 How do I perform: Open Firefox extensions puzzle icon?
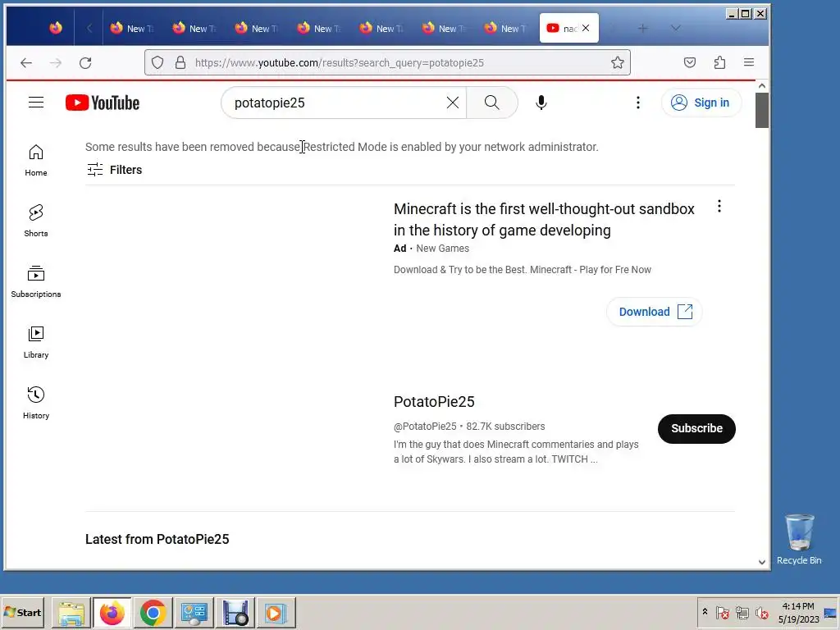[x=719, y=62]
